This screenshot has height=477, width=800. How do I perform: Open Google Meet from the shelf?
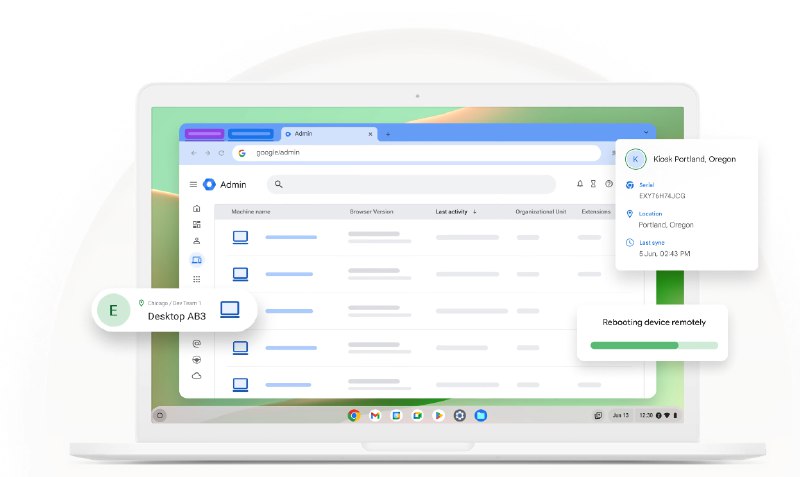pos(417,415)
